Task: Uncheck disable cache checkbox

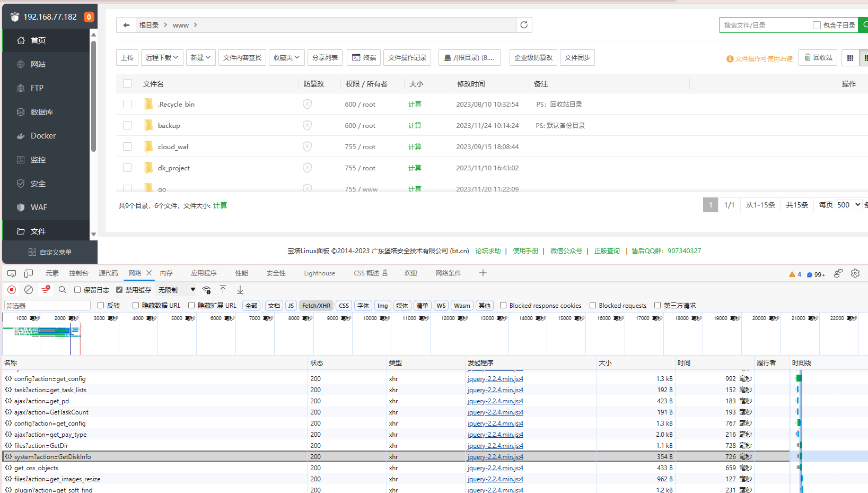Action: click(119, 290)
